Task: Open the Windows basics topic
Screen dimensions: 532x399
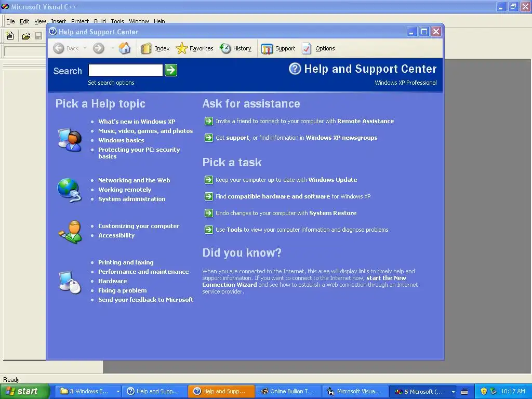Action: coord(121,140)
